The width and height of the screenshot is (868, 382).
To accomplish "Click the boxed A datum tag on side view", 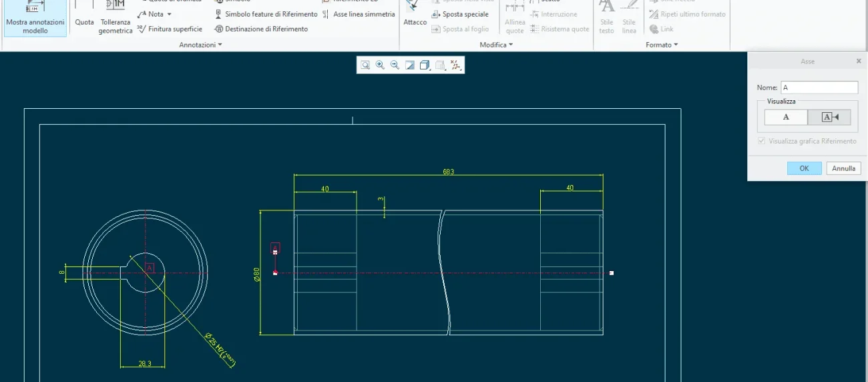I will click(275, 248).
